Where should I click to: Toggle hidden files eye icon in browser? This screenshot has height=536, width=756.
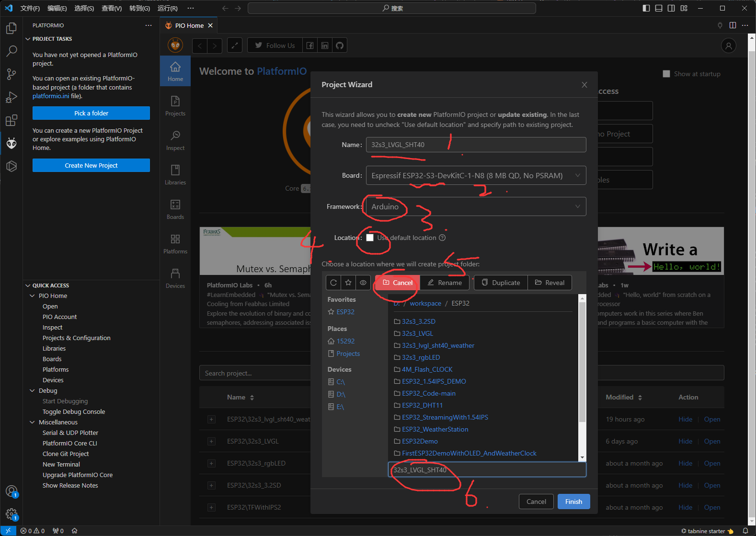(x=363, y=283)
